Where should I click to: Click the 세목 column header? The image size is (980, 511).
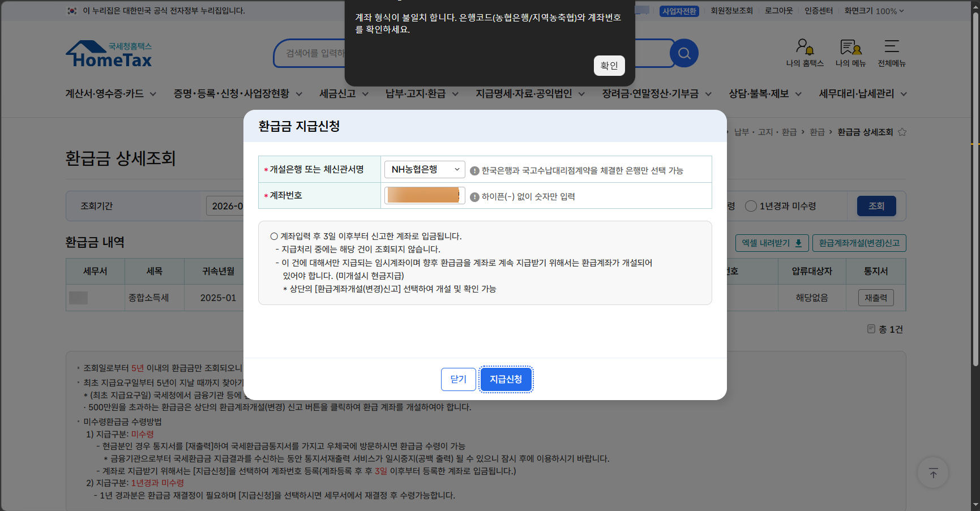tap(155, 271)
